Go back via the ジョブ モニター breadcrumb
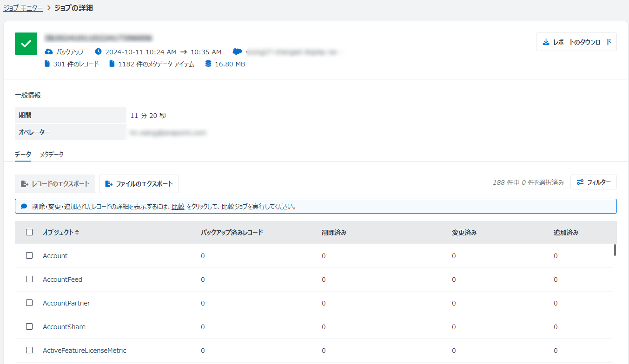The width and height of the screenshot is (629, 364). (x=23, y=8)
